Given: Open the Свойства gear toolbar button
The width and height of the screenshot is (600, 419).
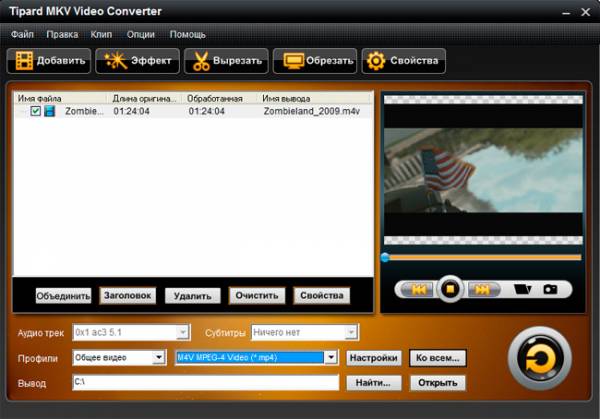Looking at the screenshot, I should pos(404,61).
